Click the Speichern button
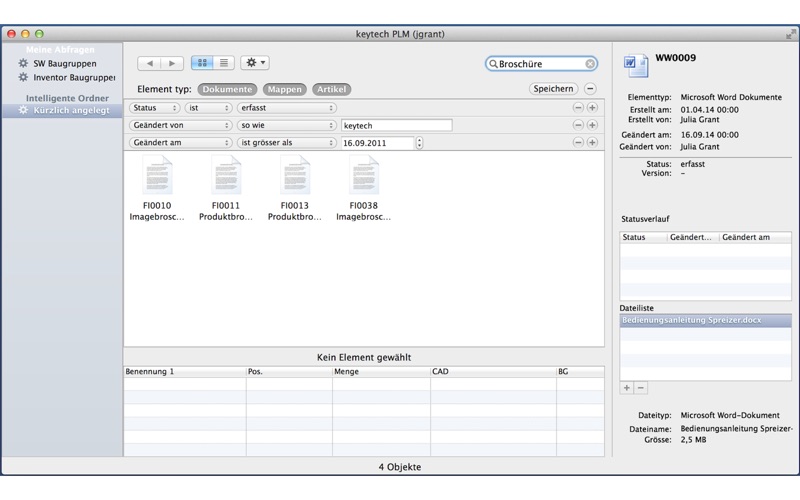The image size is (800, 500). coord(554,89)
